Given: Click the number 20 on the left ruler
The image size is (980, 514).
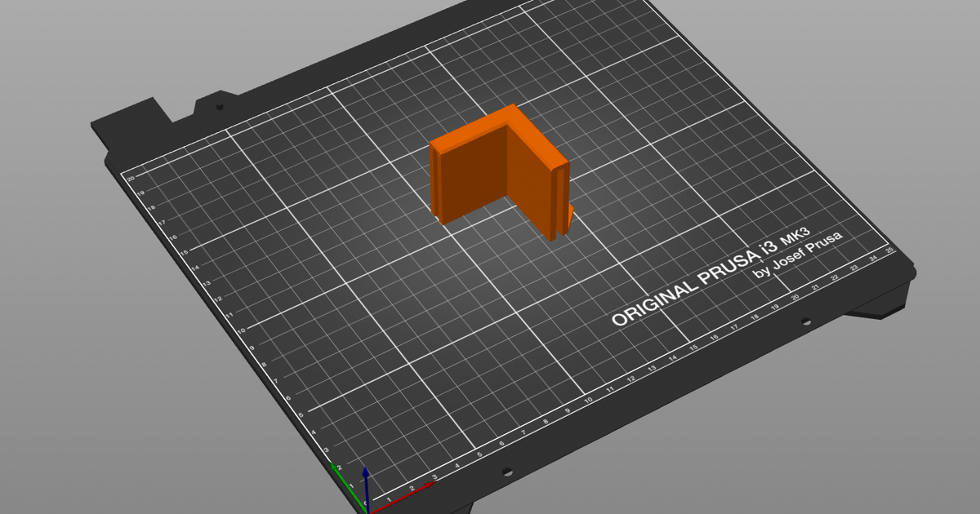Looking at the screenshot, I should 131,179.
